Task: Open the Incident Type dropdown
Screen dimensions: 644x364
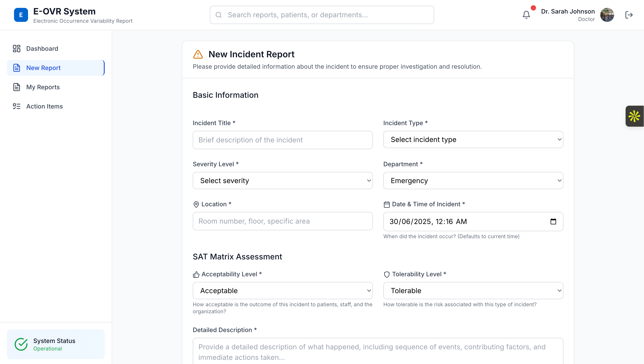Action: (473, 140)
